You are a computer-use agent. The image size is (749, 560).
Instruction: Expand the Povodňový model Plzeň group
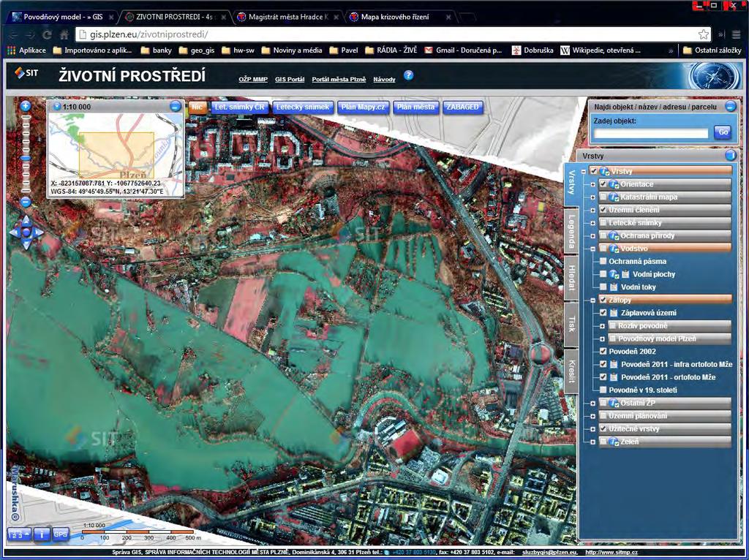pos(603,339)
